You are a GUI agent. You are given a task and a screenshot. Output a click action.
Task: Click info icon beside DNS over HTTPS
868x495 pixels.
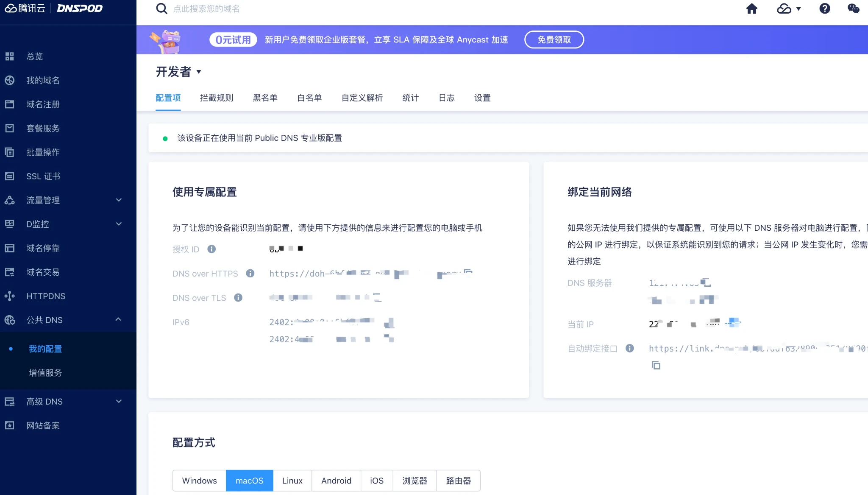coord(250,274)
